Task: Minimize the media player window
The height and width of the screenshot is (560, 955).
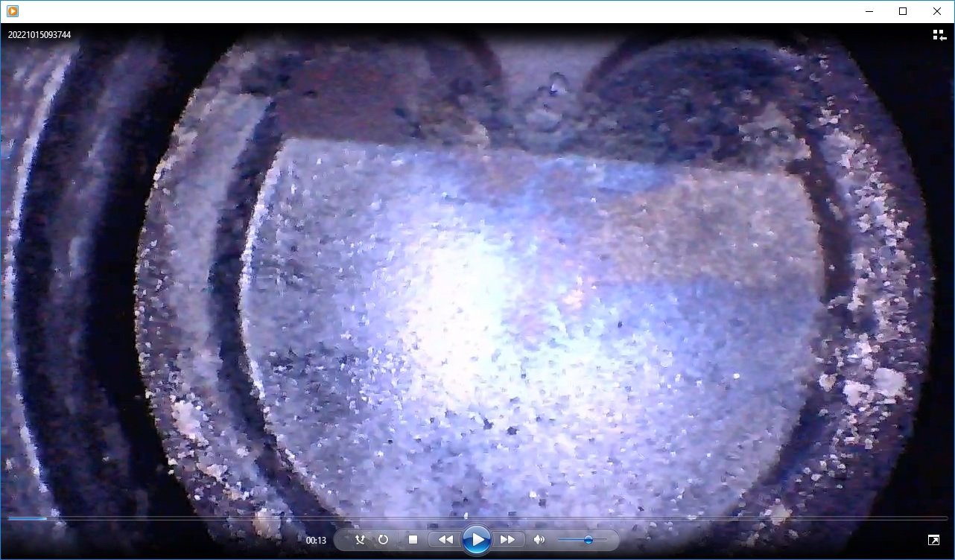Action: (869, 11)
